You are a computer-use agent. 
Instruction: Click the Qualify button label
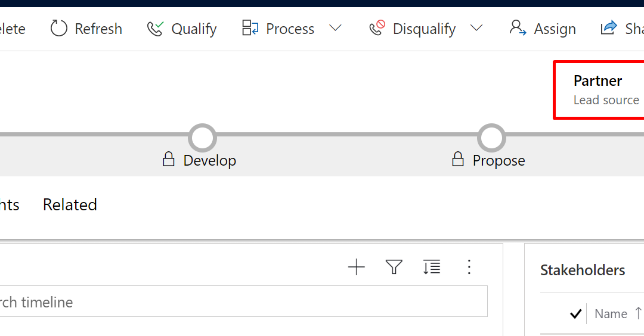(194, 29)
